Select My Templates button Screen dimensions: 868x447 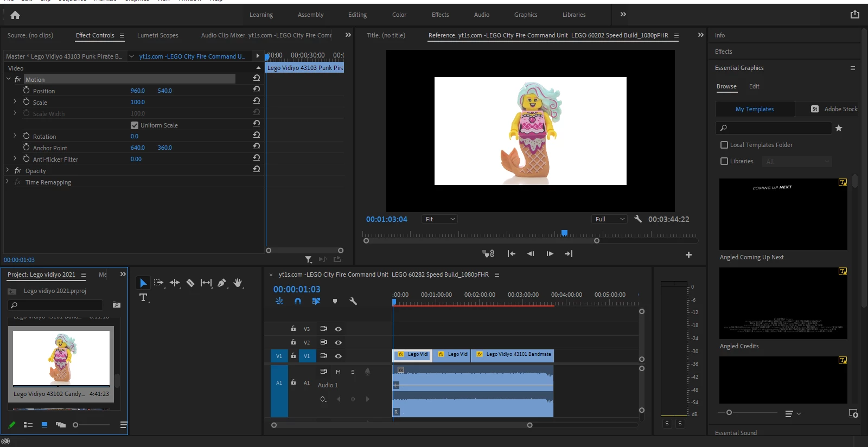tap(755, 109)
